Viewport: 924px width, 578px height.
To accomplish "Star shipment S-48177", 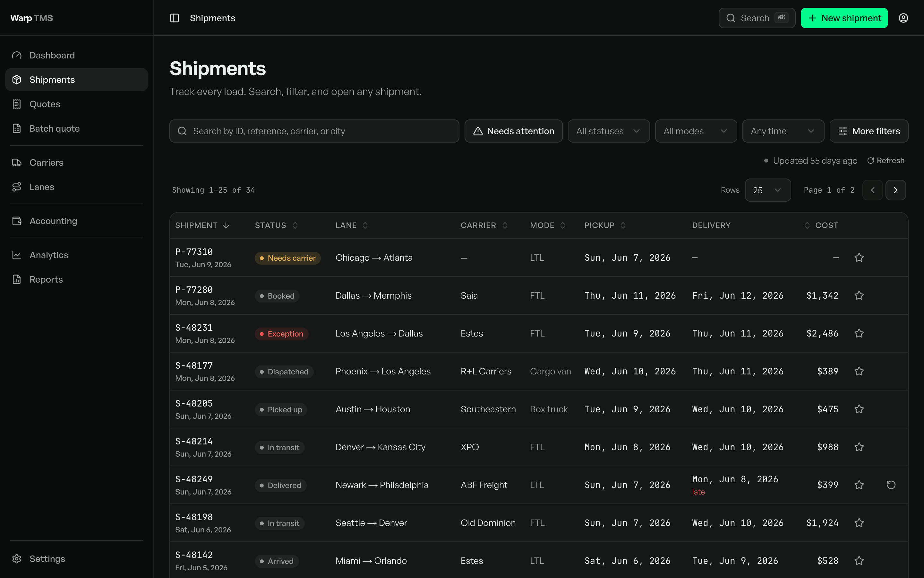I will point(859,371).
